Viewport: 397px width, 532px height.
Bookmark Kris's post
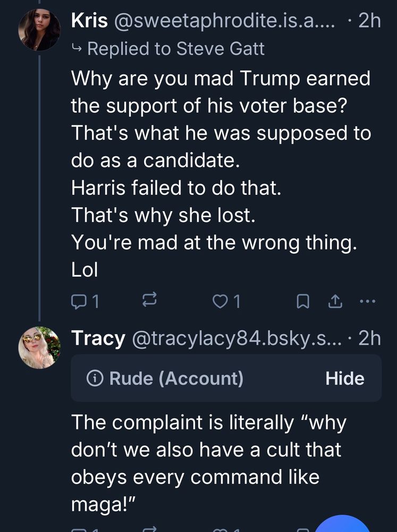tap(302, 302)
